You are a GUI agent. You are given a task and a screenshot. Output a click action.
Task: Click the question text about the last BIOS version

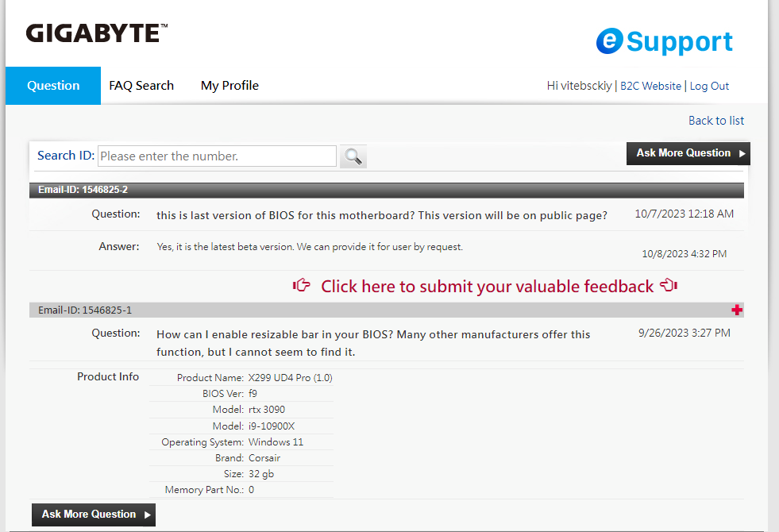382,215
